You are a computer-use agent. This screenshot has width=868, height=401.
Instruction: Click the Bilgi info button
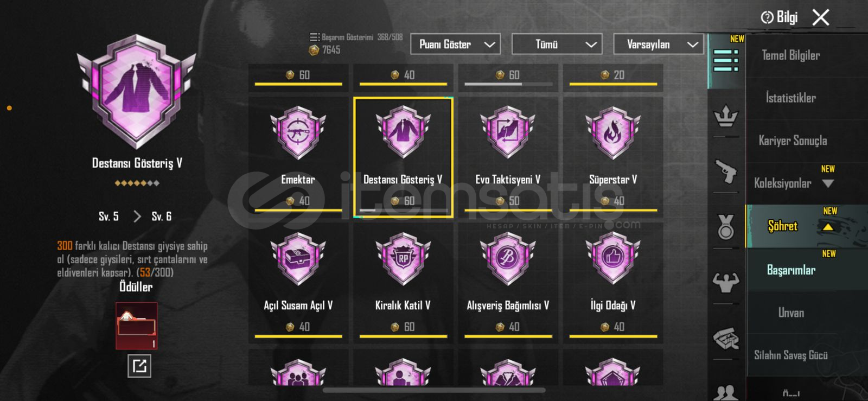click(x=780, y=17)
